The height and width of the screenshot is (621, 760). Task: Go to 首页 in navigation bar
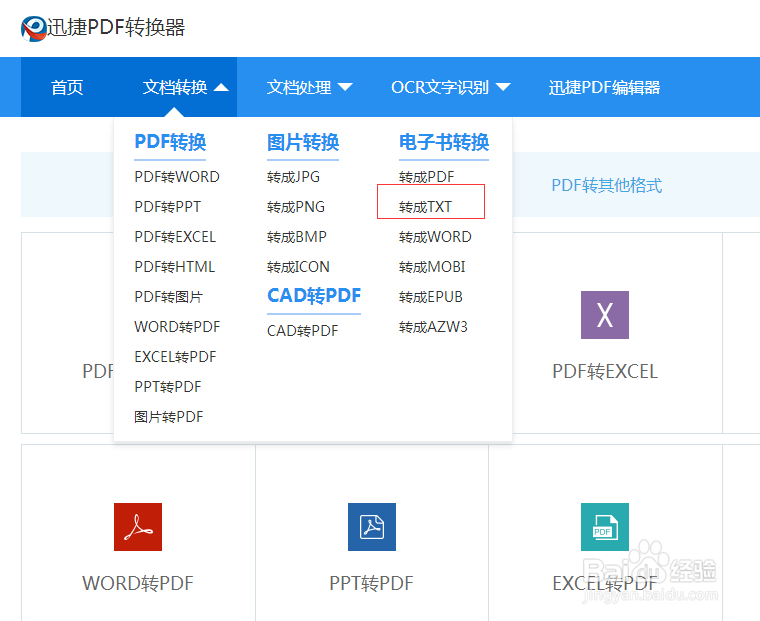[x=67, y=87]
